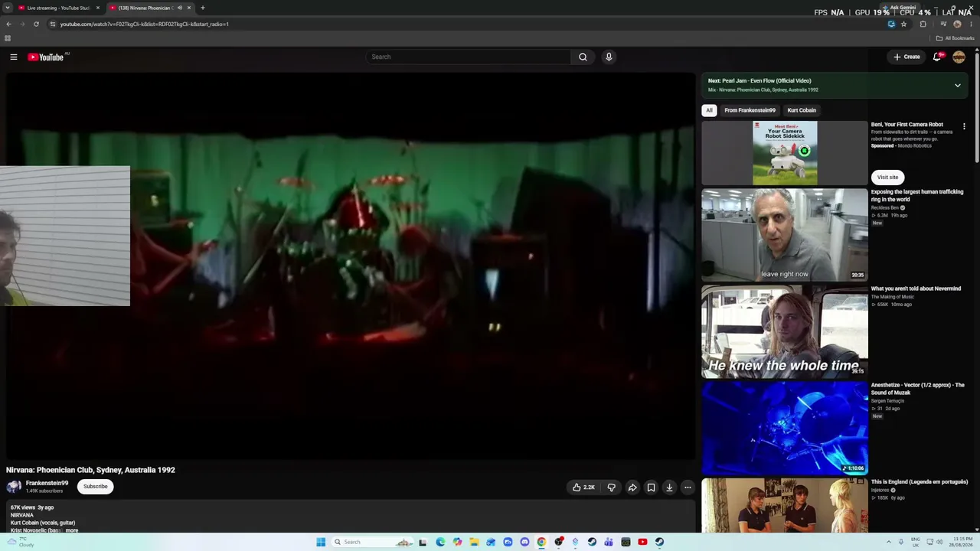Open Chrome profile avatar
The image size is (980, 551).
pos(957,24)
